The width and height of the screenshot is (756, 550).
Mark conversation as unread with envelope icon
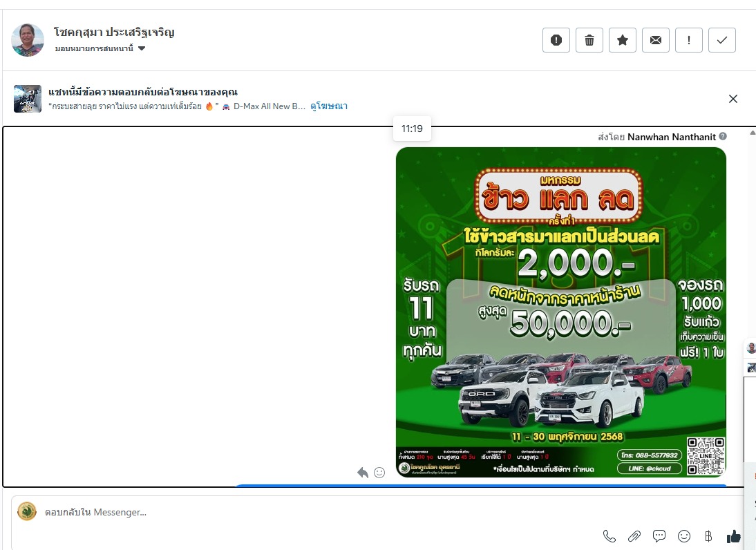point(656,40)
